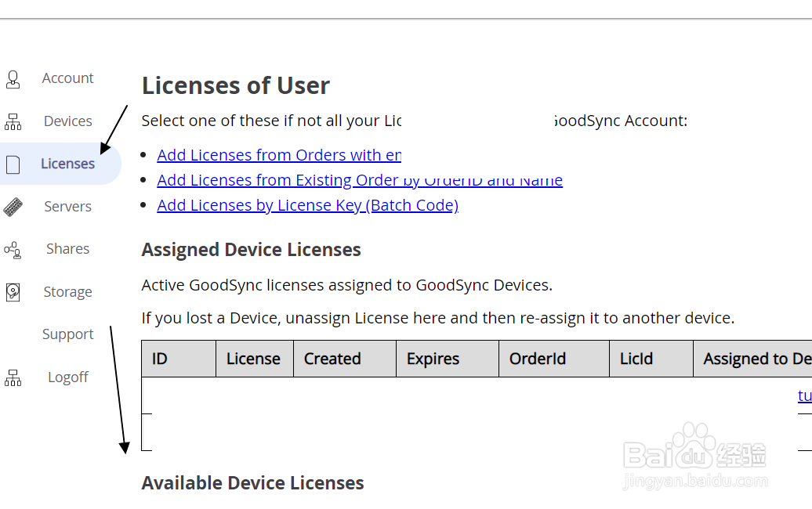The image size is (812, 509).
Task: Log off via the Logoff item
Action: (x=67, y=377)
